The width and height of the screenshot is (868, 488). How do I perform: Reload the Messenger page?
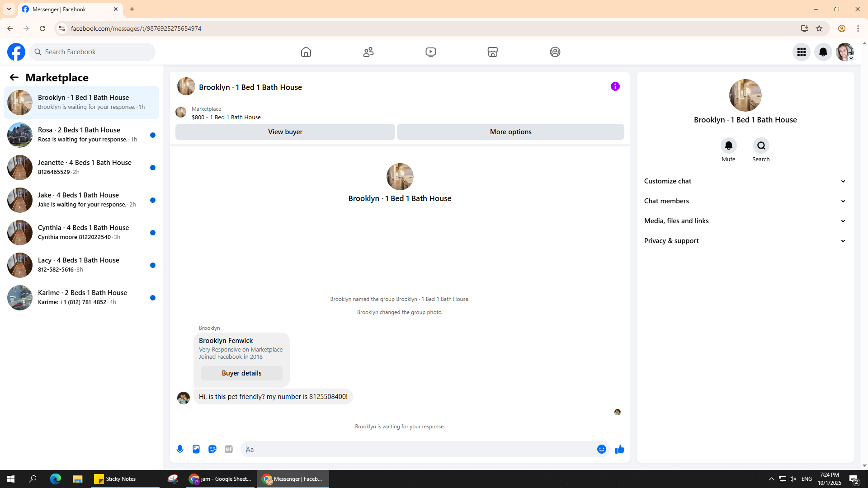point(42,28)
